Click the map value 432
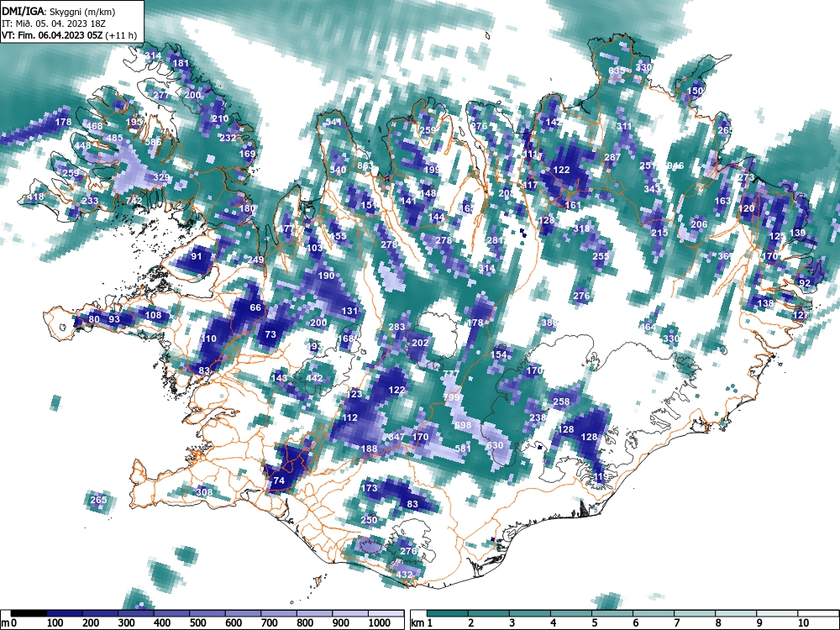The width and height of the screenshot is (840, 630). point(404,575)
